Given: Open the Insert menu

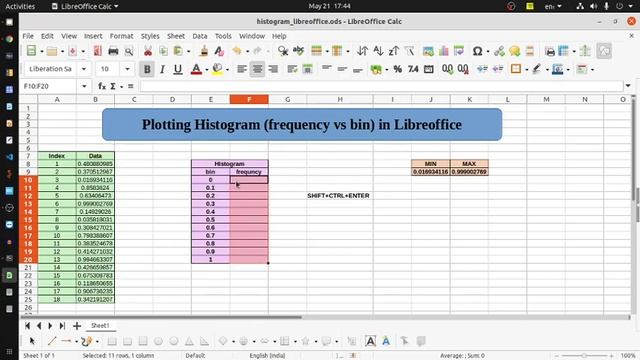Looking at the screenshot, I should 93,36.
